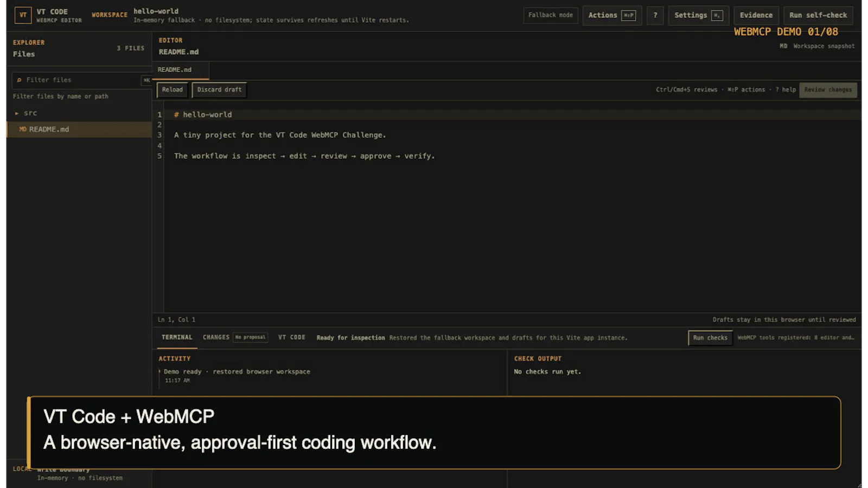Click line number 5 in the gutter
The width and height of the screenshot is (868, 488).
click(159, 156)
